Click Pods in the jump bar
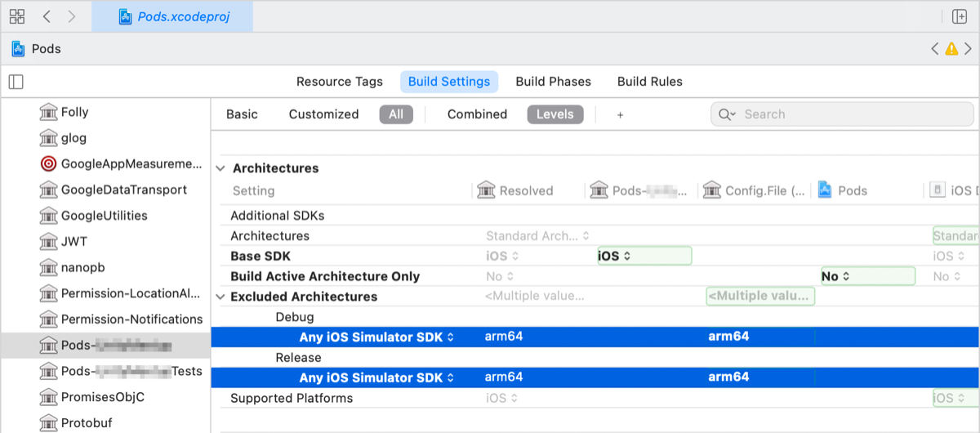This screenshot has height=433, width=980. [47, 49]
